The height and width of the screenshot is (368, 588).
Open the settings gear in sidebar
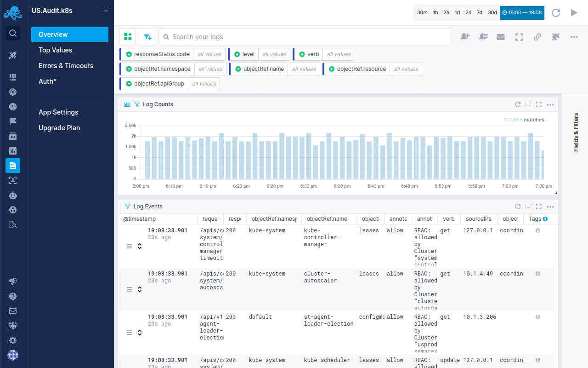13,340
